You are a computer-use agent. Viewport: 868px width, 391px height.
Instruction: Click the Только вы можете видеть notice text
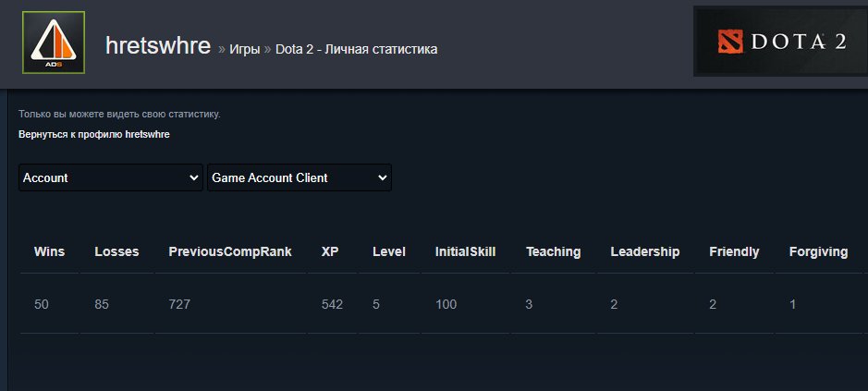[x=119, y=114]
